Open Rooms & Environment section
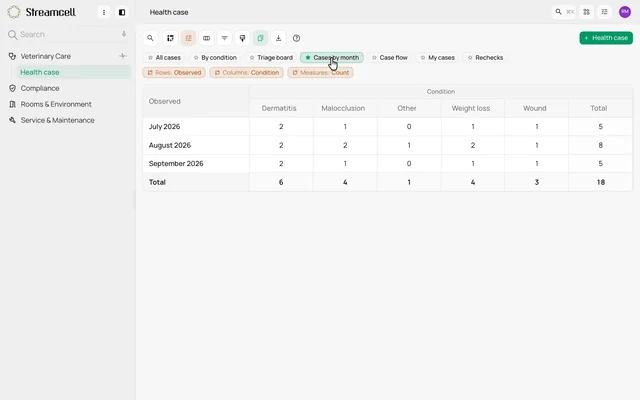Screen dimensions: 640x400 [x=56, y=104]
